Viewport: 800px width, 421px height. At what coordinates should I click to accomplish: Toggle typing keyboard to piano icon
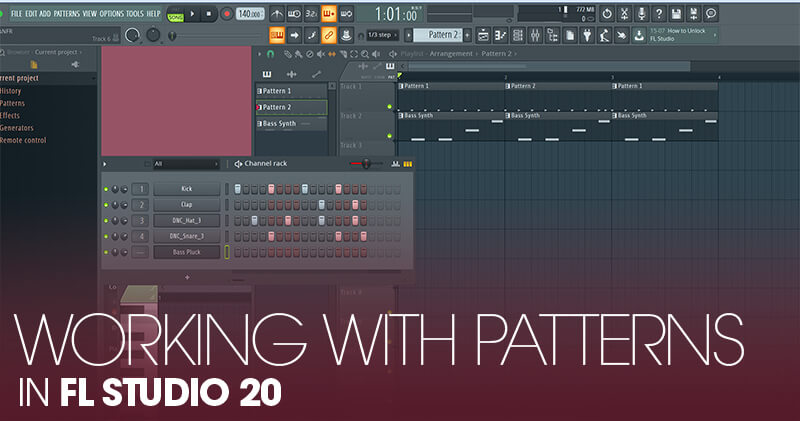(x=277, y=35)
